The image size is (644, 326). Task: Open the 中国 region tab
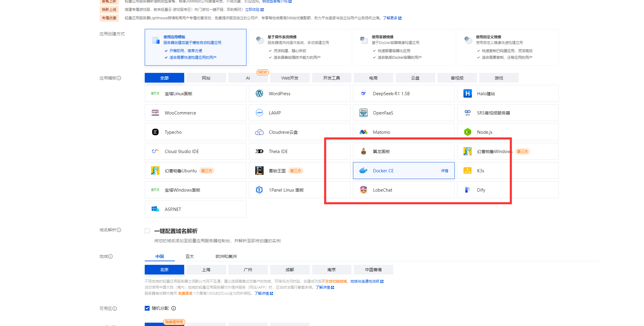point(160,256)
